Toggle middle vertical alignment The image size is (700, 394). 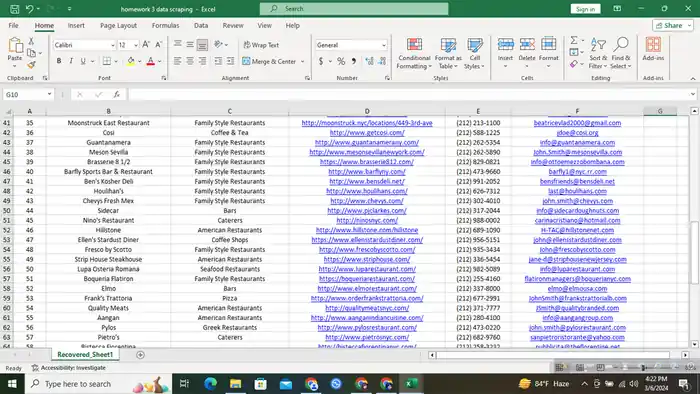click(190, 45)
